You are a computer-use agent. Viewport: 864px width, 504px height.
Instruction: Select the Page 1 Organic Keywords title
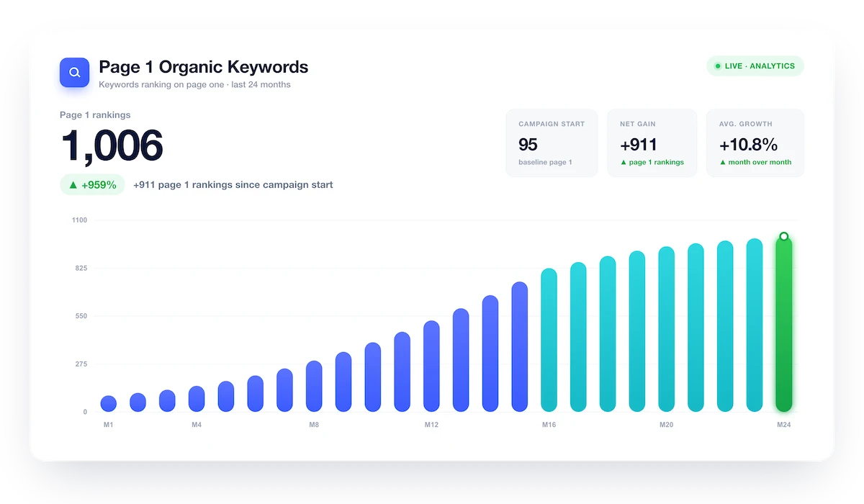[204, 67]
